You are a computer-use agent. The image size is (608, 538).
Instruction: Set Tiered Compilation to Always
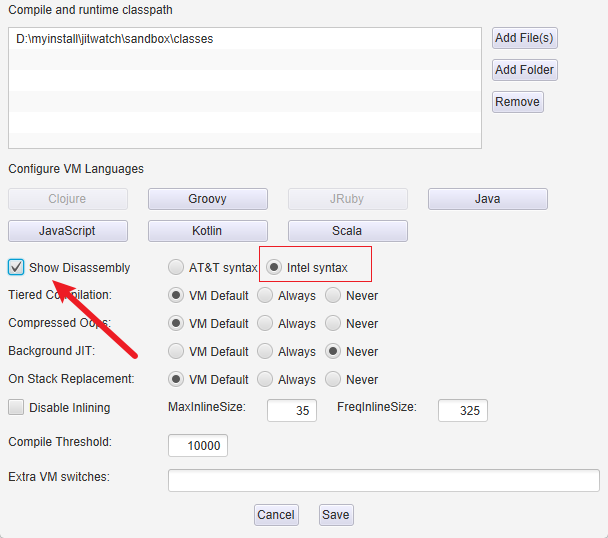(265, 295)
